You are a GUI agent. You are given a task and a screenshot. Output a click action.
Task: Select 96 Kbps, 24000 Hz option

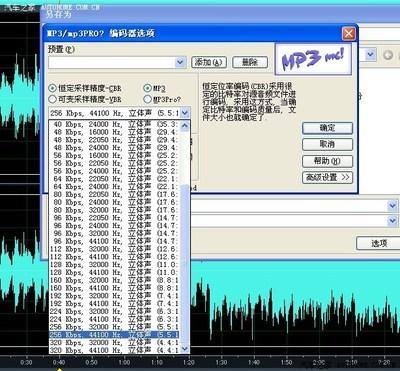pos(114,225)
